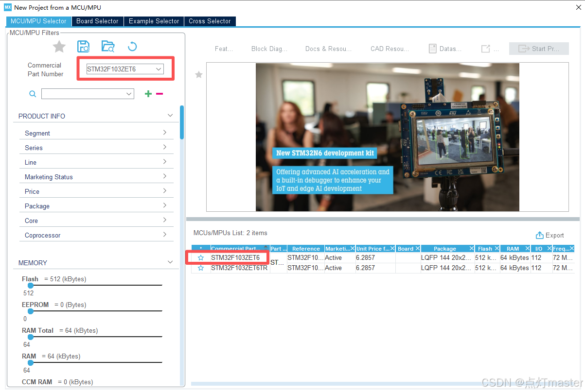Screen dimensions: 585x392
Task: Click the magnifier search icon
Action: pyautogui.click(x=33, y=94)
